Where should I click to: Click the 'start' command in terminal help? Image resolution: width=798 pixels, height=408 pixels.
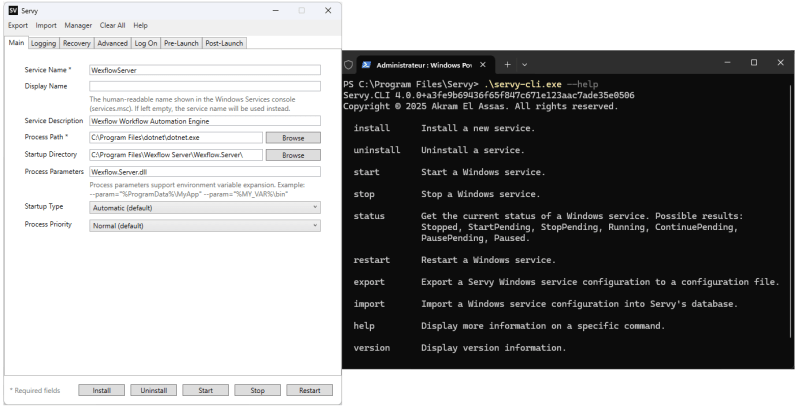(x=367, y=172)
